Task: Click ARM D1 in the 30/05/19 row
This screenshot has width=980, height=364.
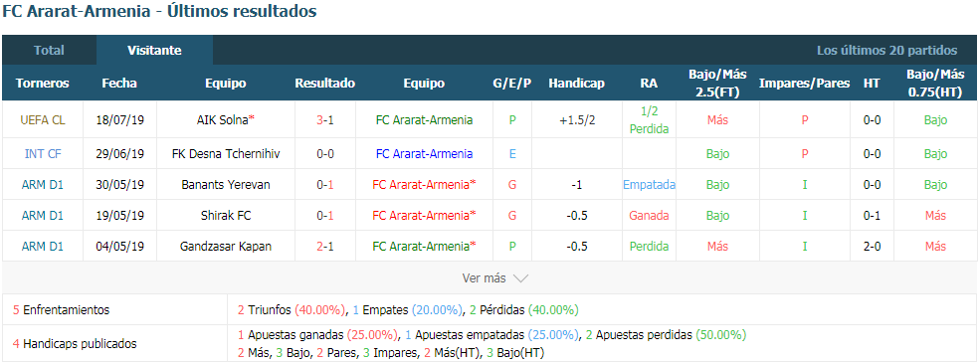Action: [x=43, y=184]
